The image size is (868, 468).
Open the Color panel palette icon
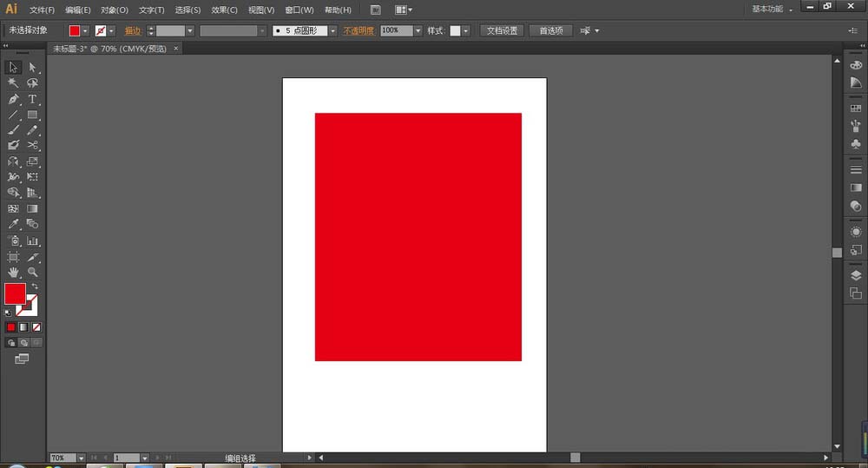click(856, 65)
